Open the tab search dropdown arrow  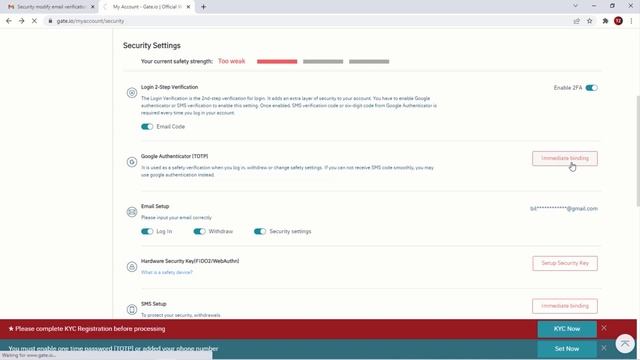576,6
